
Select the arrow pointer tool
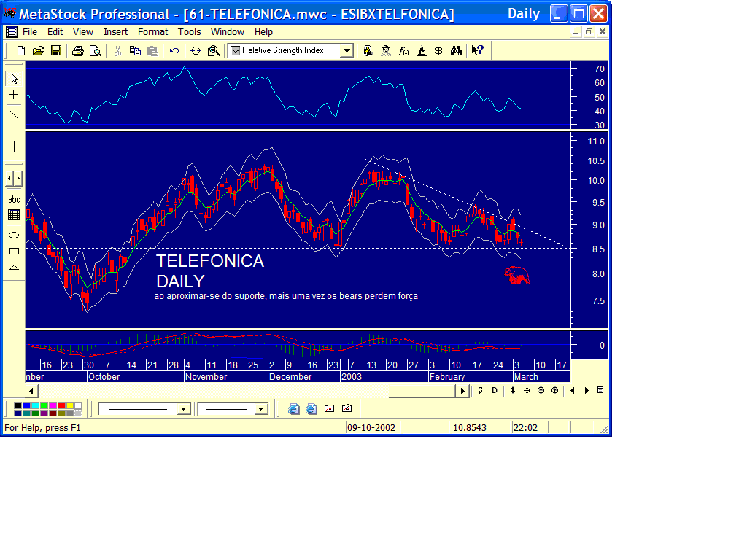pos(15,79)
